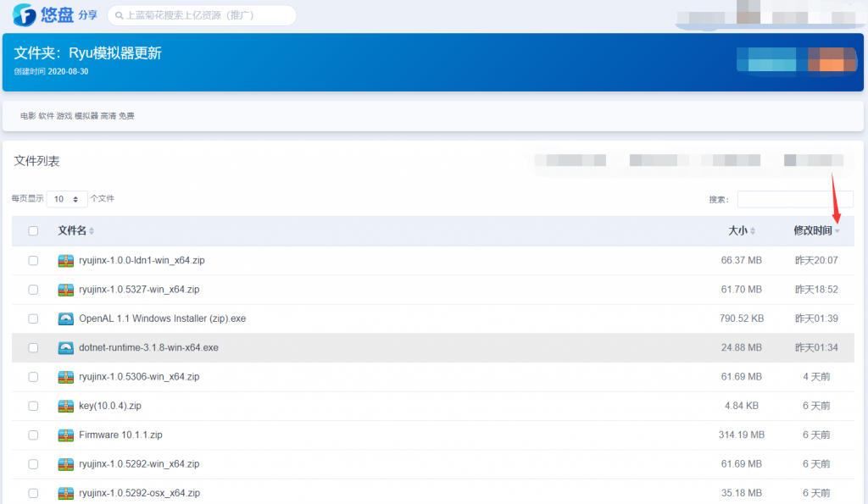This screenshot has width=868, height=504.
Task: Click the 昨天01:34 modified time
Action: pyautogui.click(x=816, y=348)
